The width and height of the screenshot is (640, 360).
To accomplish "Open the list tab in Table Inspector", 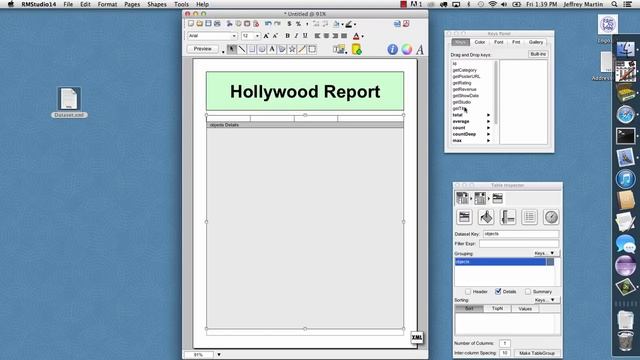I will tap(529, 217).
